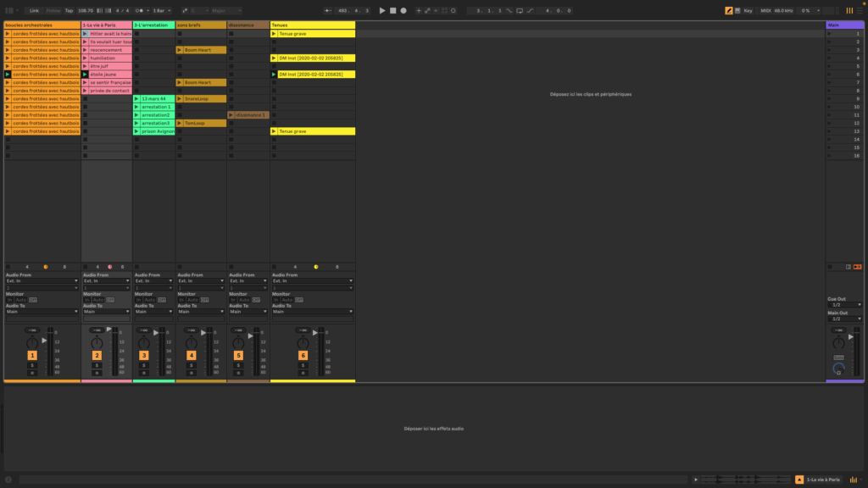Click the Stop button in the transport bar
This screenshot has width=868, height=488.
click(392, 10)
